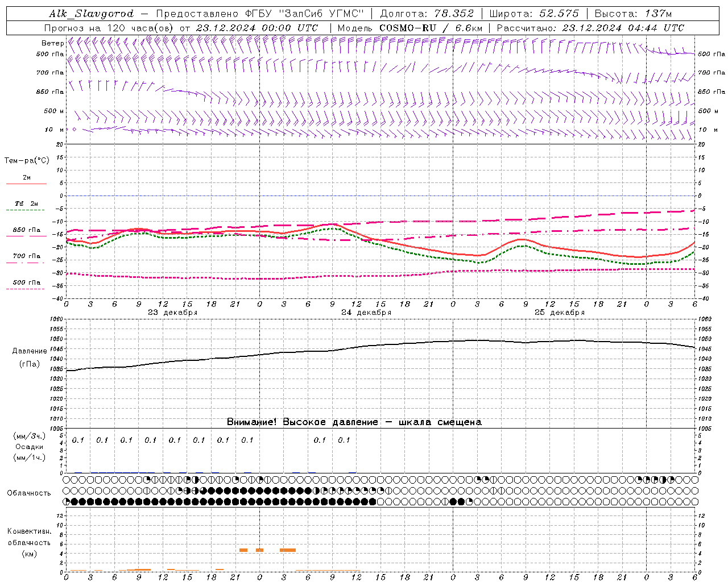The image size is (728, 582).
Task: Select the 700 гПа dash-dot legend entry
Action: 26,256
